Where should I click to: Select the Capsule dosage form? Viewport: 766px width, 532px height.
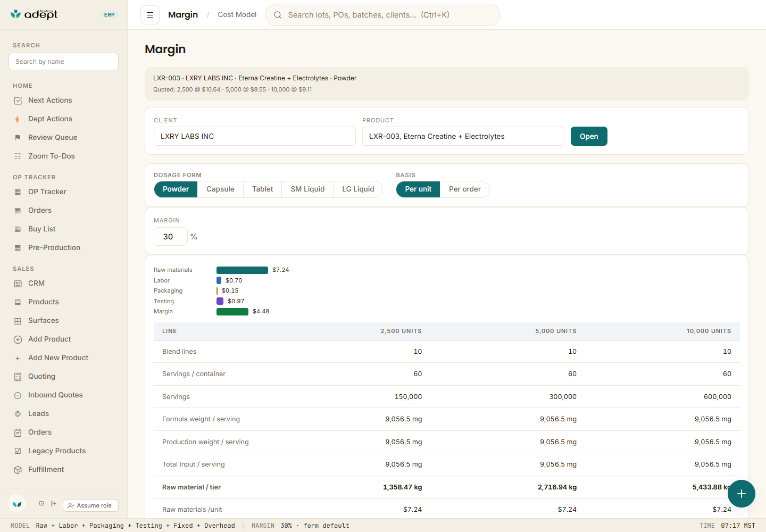coord(220,189)
